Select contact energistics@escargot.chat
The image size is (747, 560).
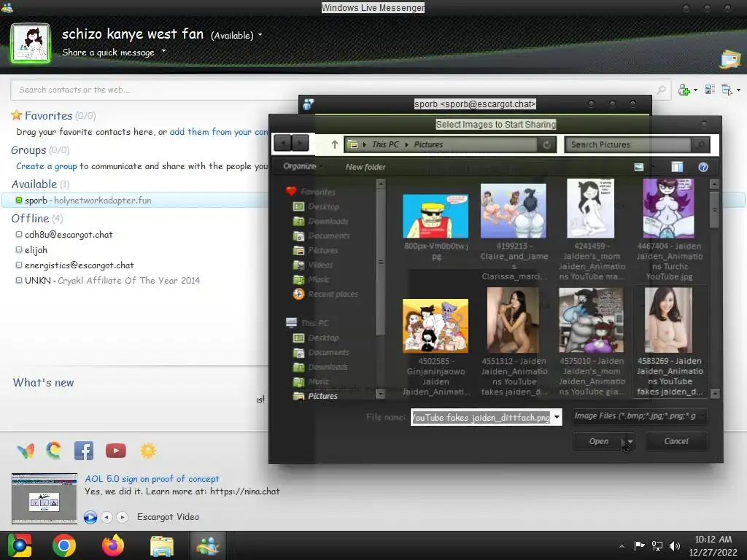coord(79,265)
